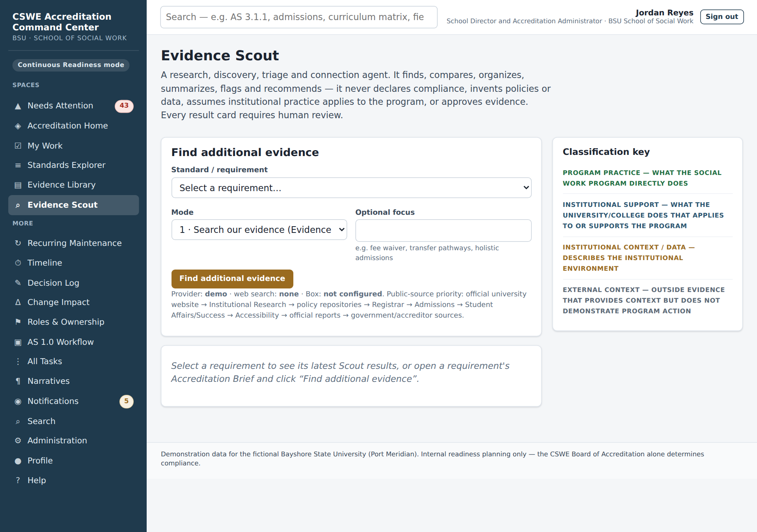Screen dimensions: 757x532
Task: Click the top search box
Action: 299,17
